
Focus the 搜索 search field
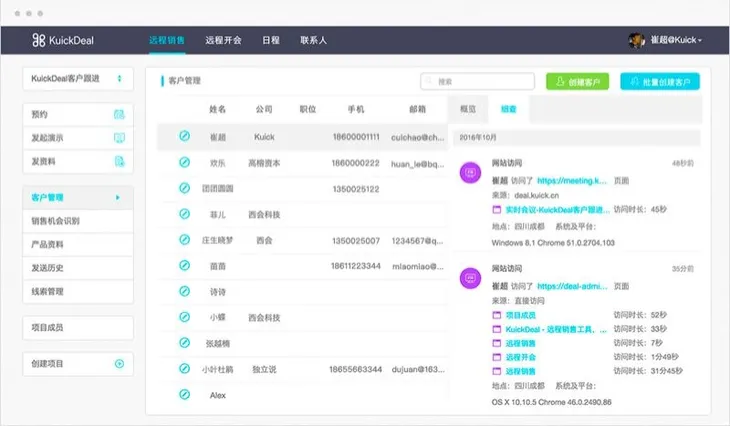pyautogui.click(x=478, y=81)
